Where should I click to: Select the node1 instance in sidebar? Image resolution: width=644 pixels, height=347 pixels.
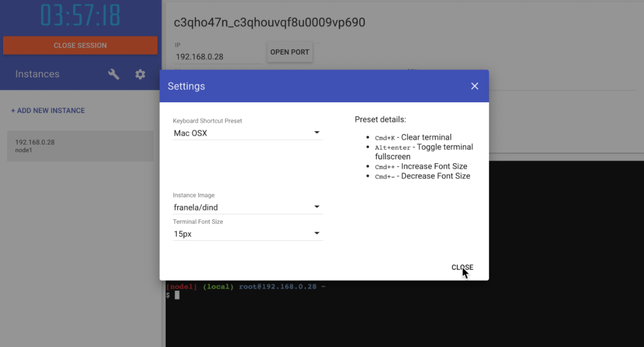pyautogui.click(x=81, y=146)
